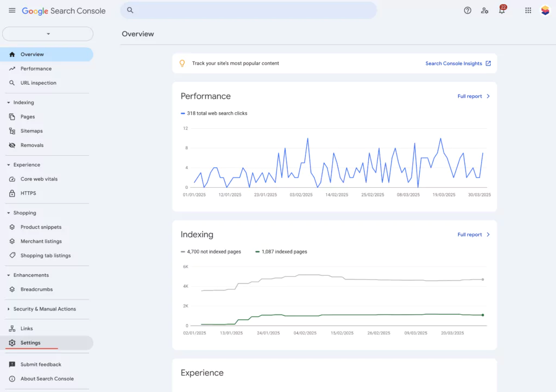Click the Sitemaps icon in sidebar
Viewport: 556px width, 392px height.
12,131
